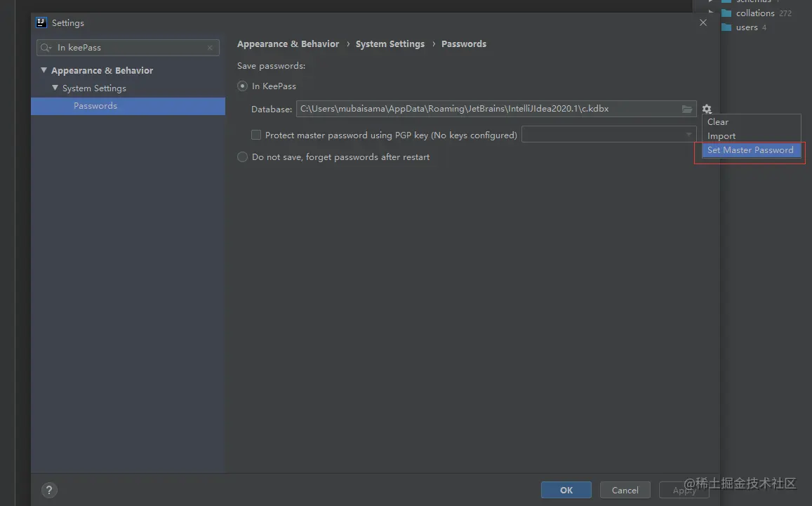The image size is (812, 506).
Task: Click Passwords in the breadcrumb
Action: point(463,44)
